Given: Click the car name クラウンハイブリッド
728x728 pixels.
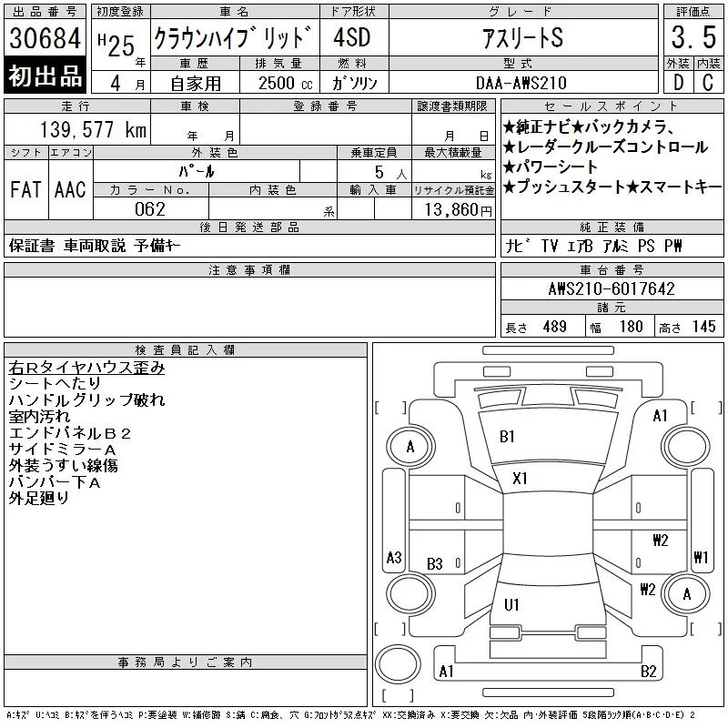Looking at the screenshot, I should coord(233,37).
